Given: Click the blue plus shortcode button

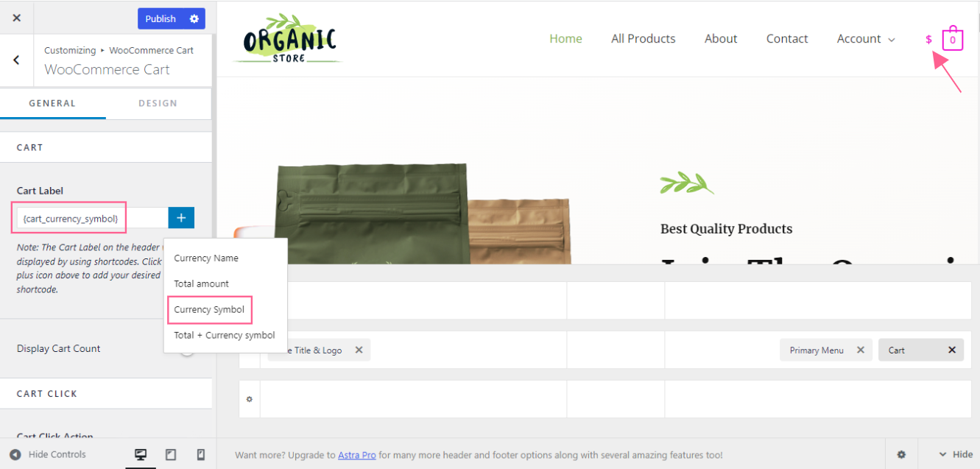Looking at the screenshot, I should click(x=181, y=218).
